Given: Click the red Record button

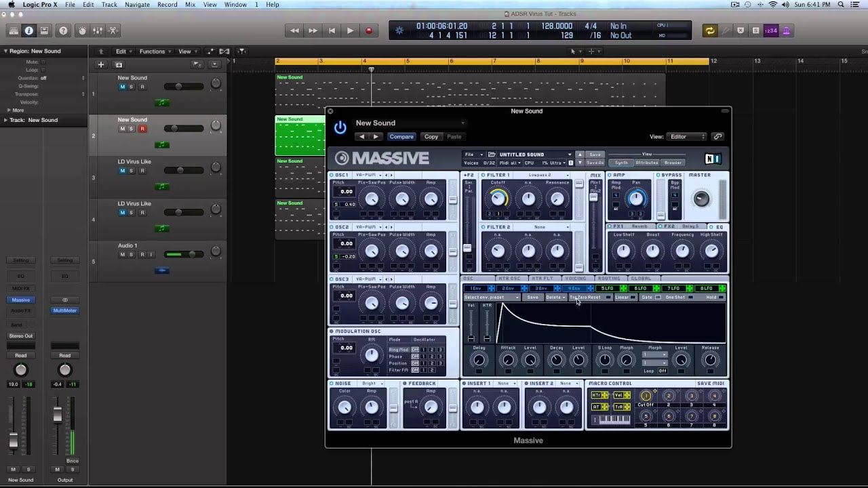Looking at the screenshot, I should point(369,30).
